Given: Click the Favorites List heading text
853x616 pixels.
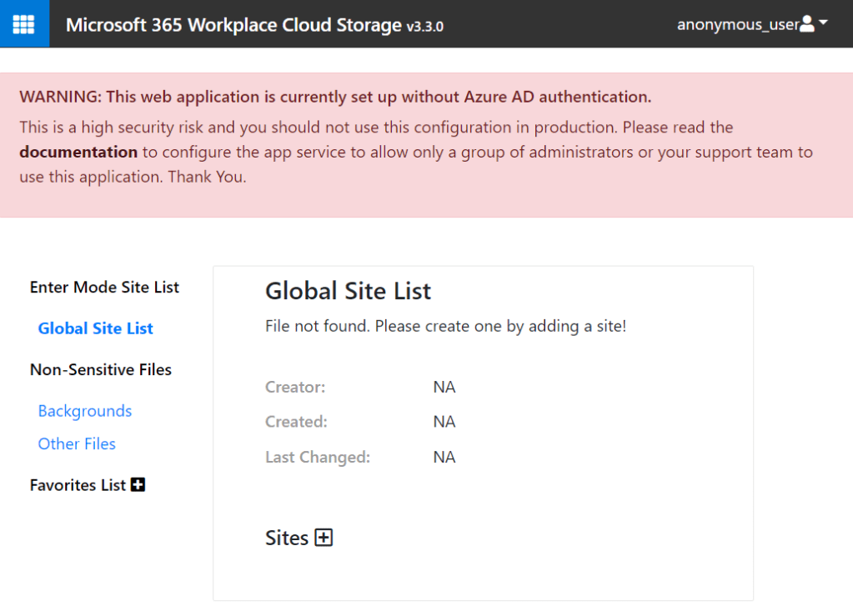Looking at the screenshot, I should 78,485.
